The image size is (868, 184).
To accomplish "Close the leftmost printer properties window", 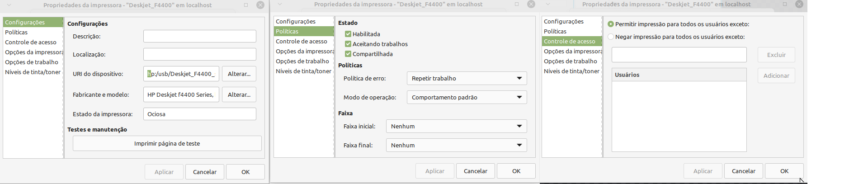I will click(260, 5).
